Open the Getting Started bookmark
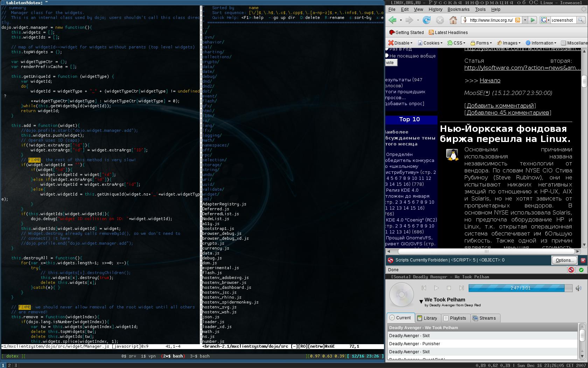The width and height of the screenshot is (588, 368). click(x=406, y=32)
